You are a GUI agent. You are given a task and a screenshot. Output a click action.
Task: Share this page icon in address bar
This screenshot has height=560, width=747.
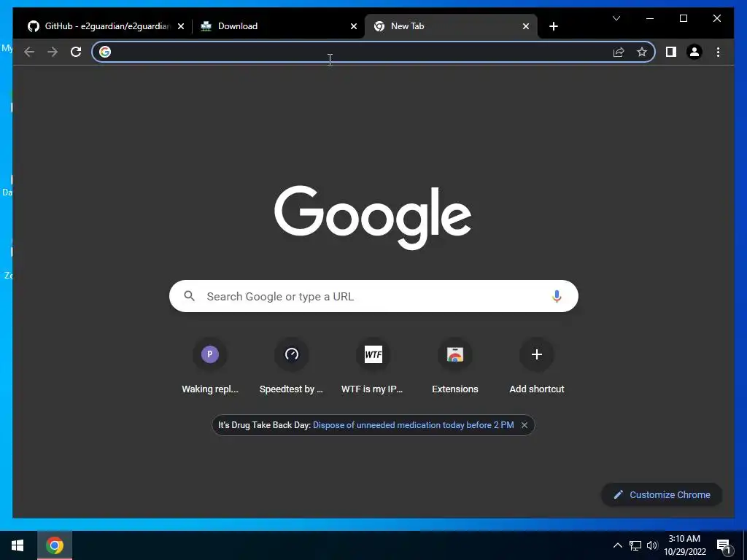tap(619, 52)
